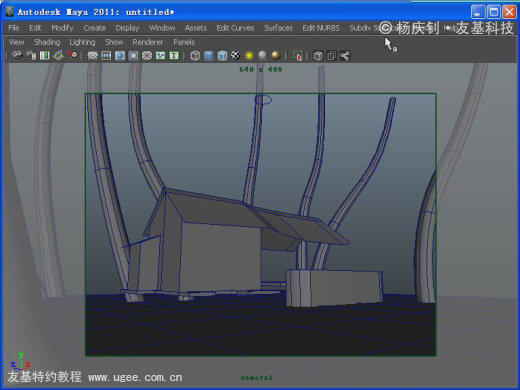Click the gold sphere High Quality icon
Screen dimensions: 520x390
click(x=276, y=55)
